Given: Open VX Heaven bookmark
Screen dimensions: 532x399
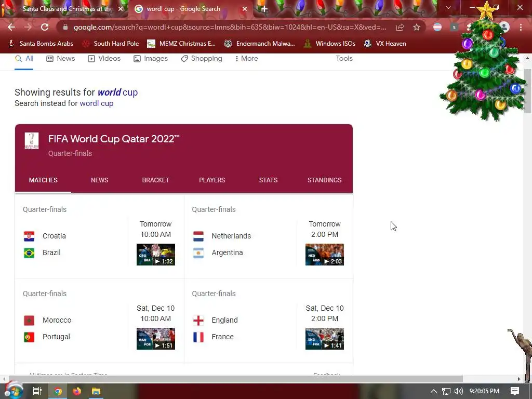Looking at the screenshot, I should tap(385, 44).
